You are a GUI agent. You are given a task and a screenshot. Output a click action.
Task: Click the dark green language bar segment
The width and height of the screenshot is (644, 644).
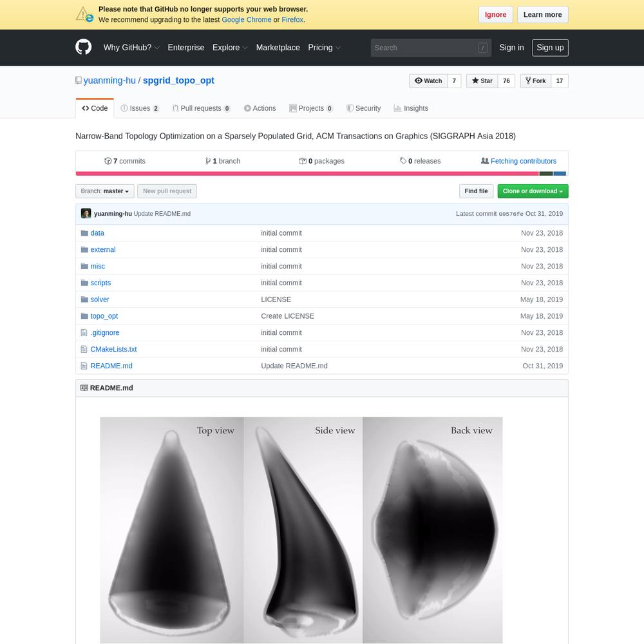click(546, 174)
